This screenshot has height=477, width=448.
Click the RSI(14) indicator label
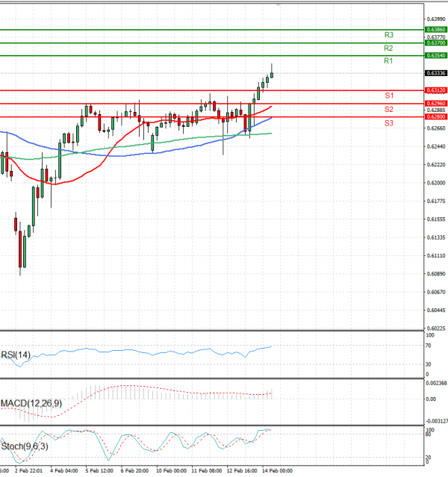tap(16, 355)
